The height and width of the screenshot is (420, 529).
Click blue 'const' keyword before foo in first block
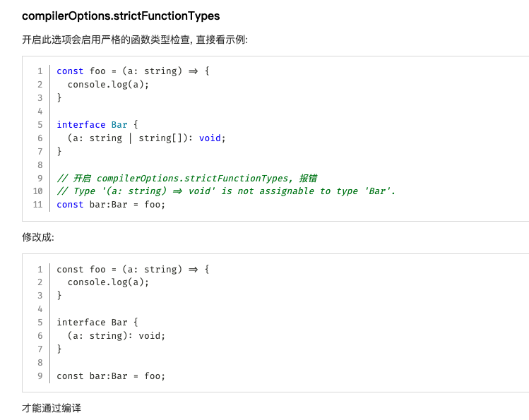pyautogui.click(x=70, y=71)
